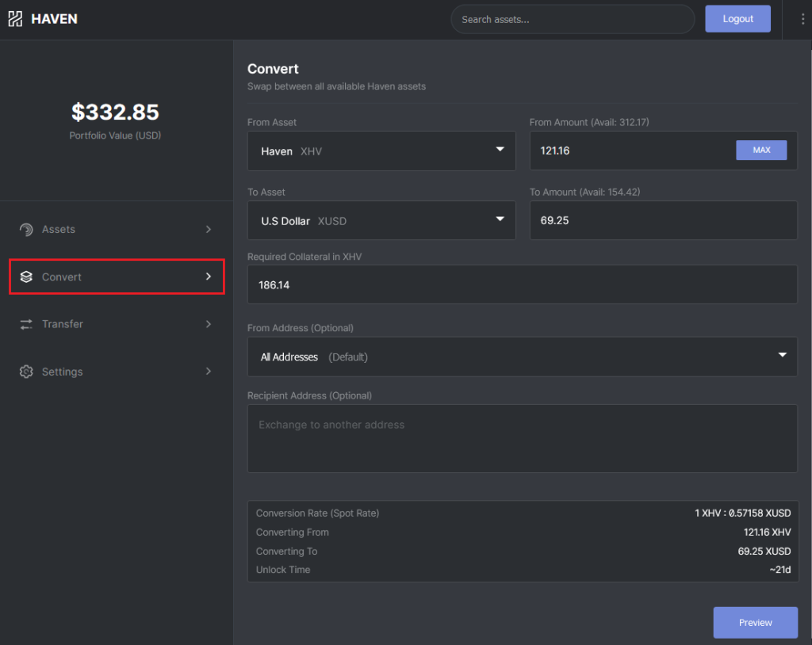Go to the Convert menu item
Image resolution: width=812 pixels, height=645 pixels.
click(117, 277)
